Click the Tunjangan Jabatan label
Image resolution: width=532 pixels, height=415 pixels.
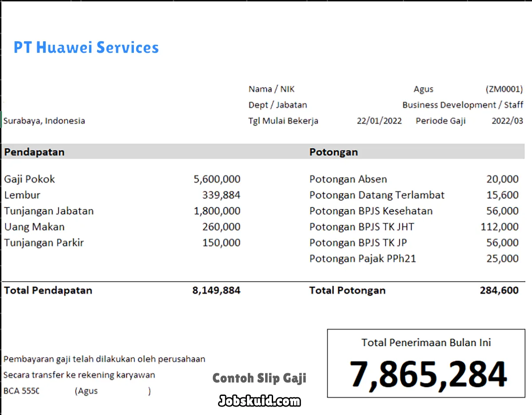[x=49, y=211]
